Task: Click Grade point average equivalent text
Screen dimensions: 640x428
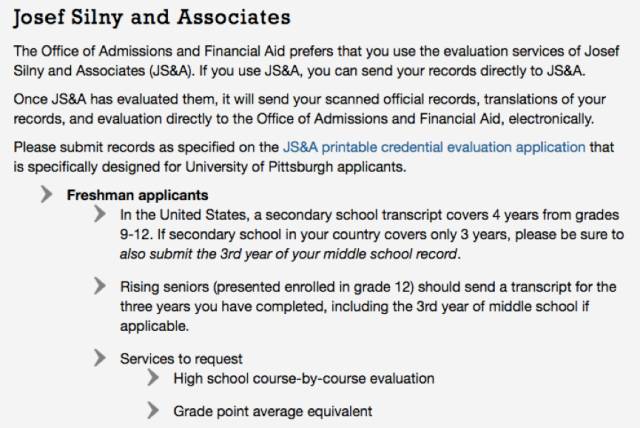Action: click(x=273, y=411)
